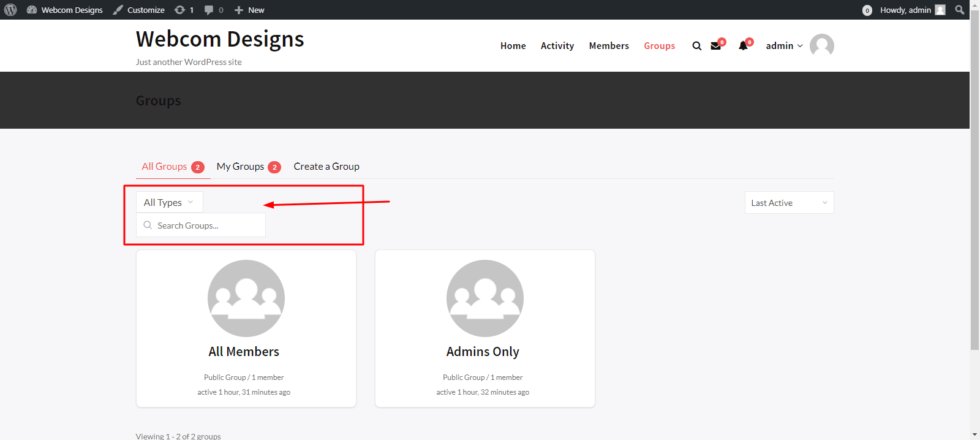Screen dimensions: 980x440
Task: Click the Groups page heading text
Action: click(x=158, y=101)
